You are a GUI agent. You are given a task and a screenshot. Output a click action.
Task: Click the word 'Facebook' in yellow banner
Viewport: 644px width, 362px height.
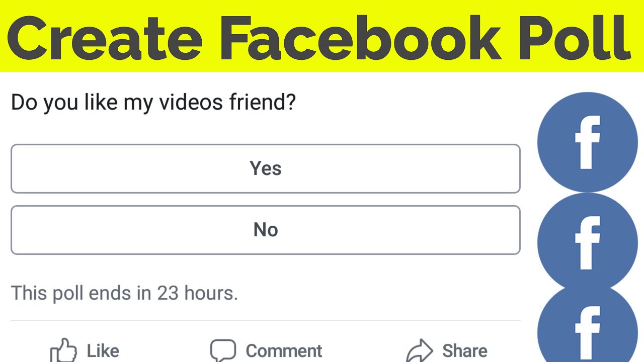(360, 36)
